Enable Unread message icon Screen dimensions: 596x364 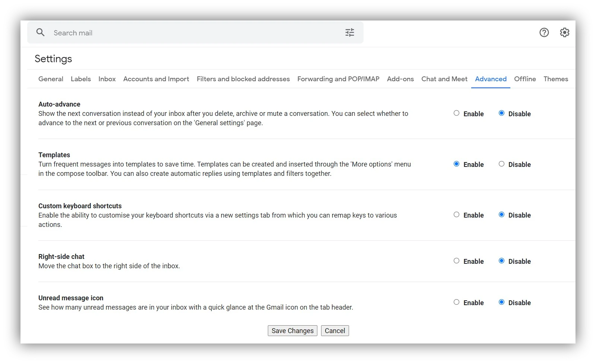click(456, 302)
